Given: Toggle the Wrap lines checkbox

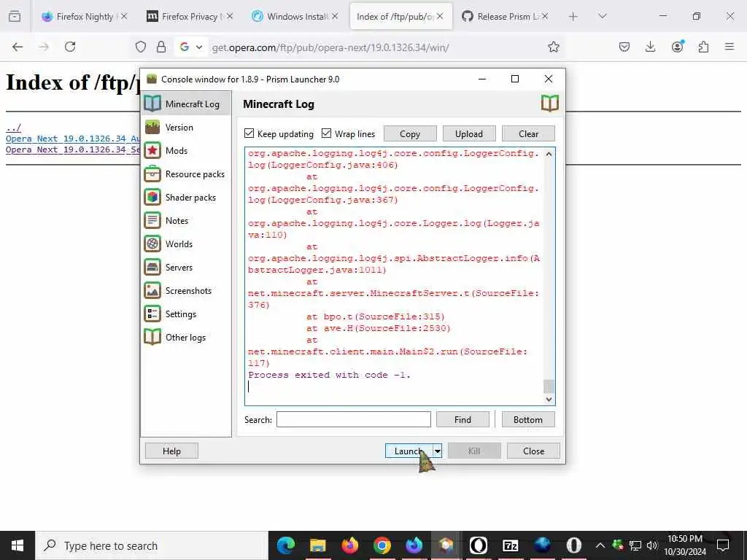Looking at the screenshot, I should [x=326, y=133].
